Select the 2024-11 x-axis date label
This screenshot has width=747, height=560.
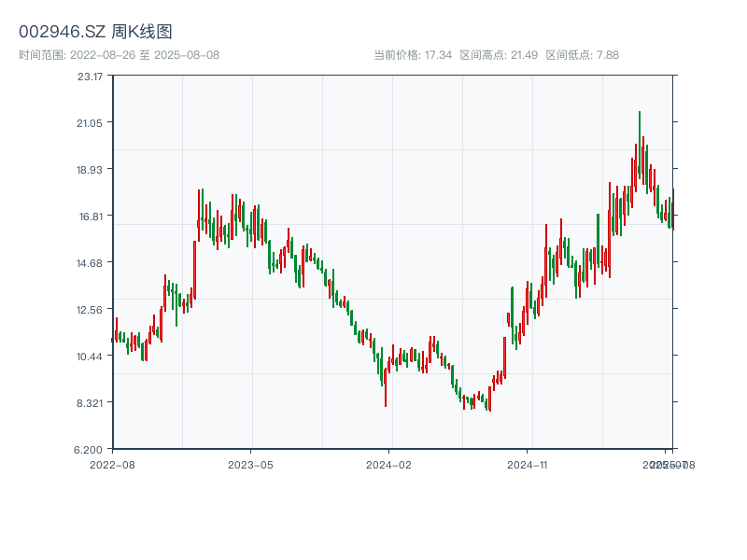coord(528,464)
